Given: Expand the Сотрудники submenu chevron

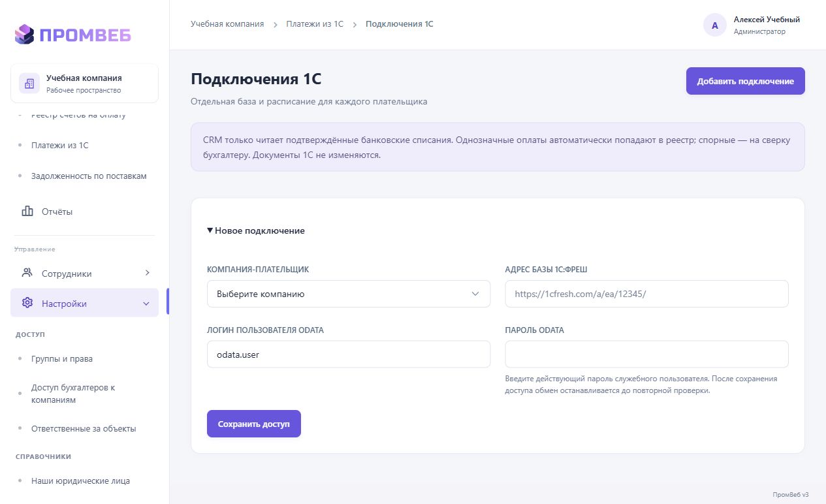Looking at the screenshot, I should pyautogui.click(x=147, y=273).
